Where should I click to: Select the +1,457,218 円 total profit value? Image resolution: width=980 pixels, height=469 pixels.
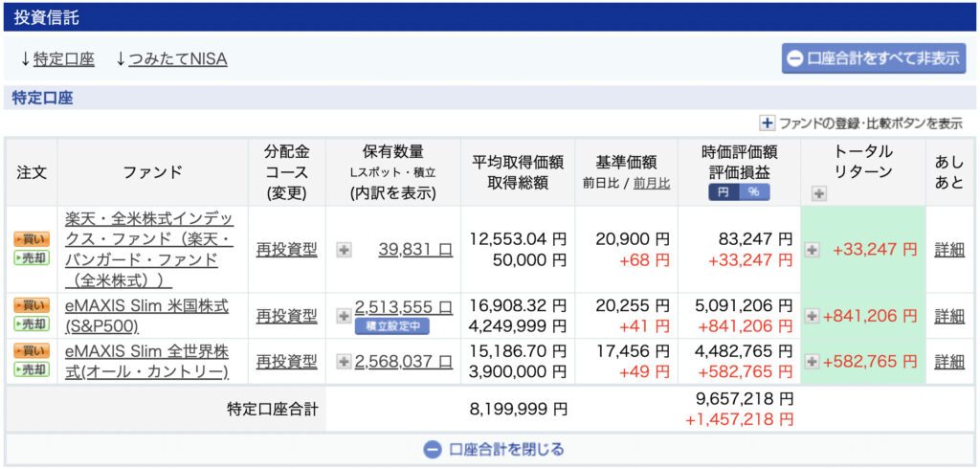pyautogui.click(x=740, y=419)
